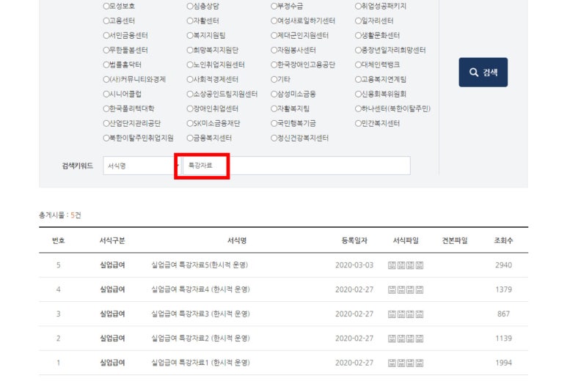Select the 자활센터 radio option
Screen dimensions: 567x392
tap(190, 21)
